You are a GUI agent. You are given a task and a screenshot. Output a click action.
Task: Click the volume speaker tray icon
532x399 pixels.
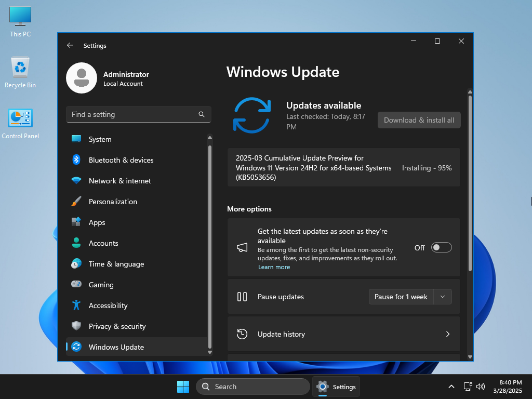[x=481, y=387]
